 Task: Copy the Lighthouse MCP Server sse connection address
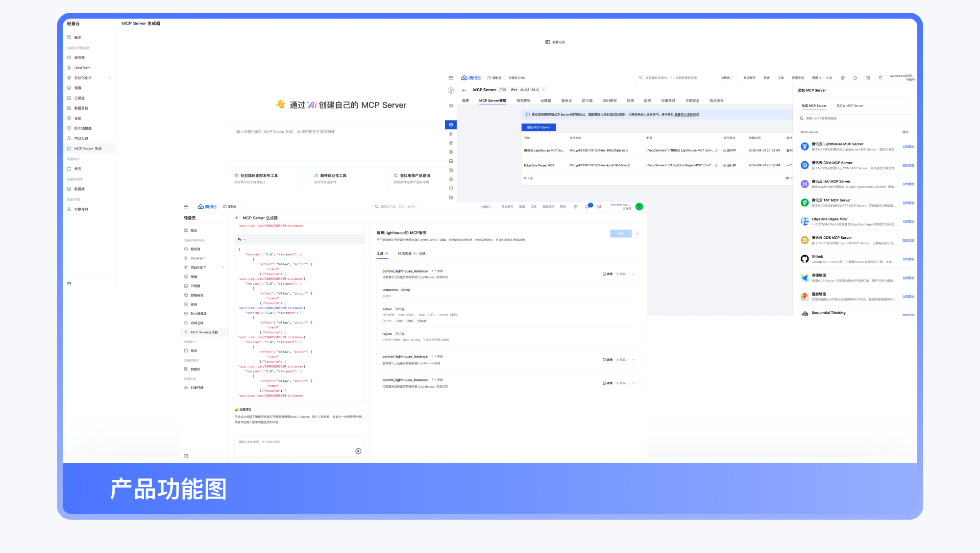tap(627, 151)
